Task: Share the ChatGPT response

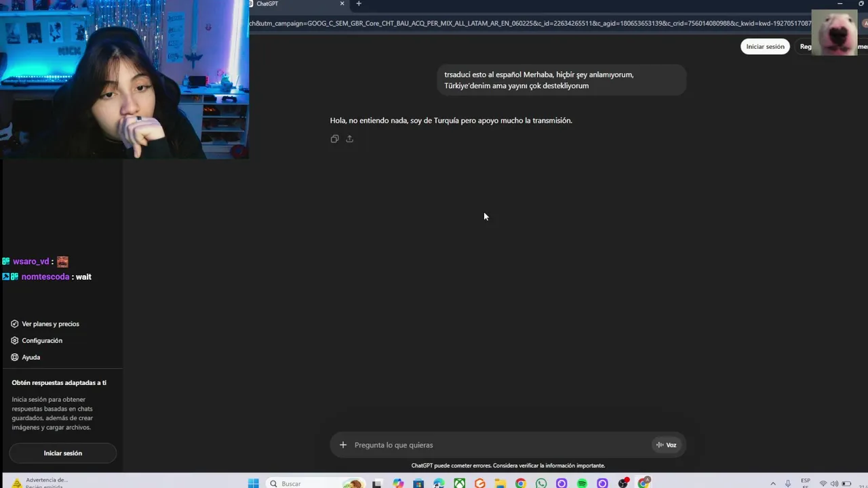Action: point(350,139)
